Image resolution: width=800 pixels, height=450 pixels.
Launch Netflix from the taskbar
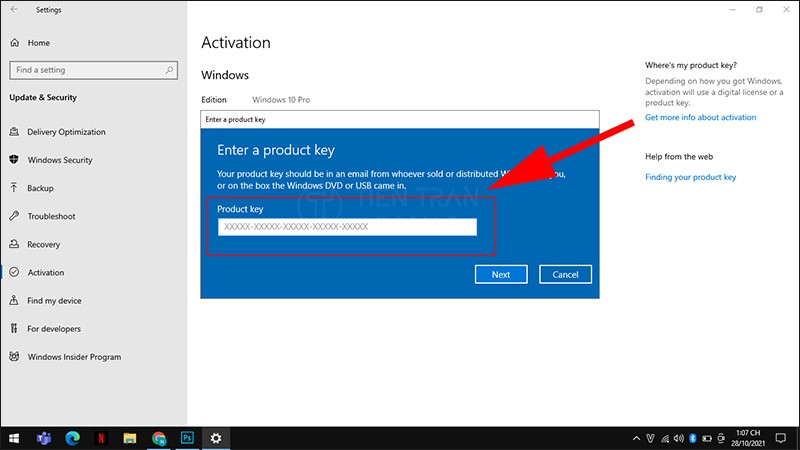click(101, 438)
